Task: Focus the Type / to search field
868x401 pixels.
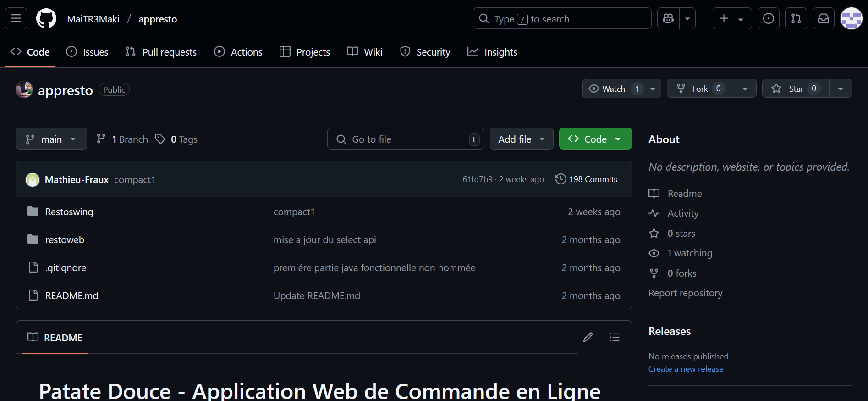Action: point(562,18)
